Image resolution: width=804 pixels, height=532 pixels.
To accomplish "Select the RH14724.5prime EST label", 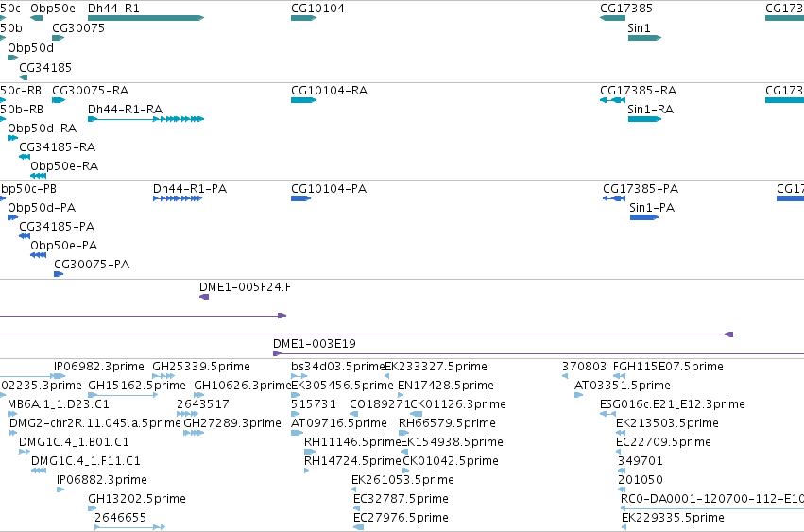I will tap(352, 461).
